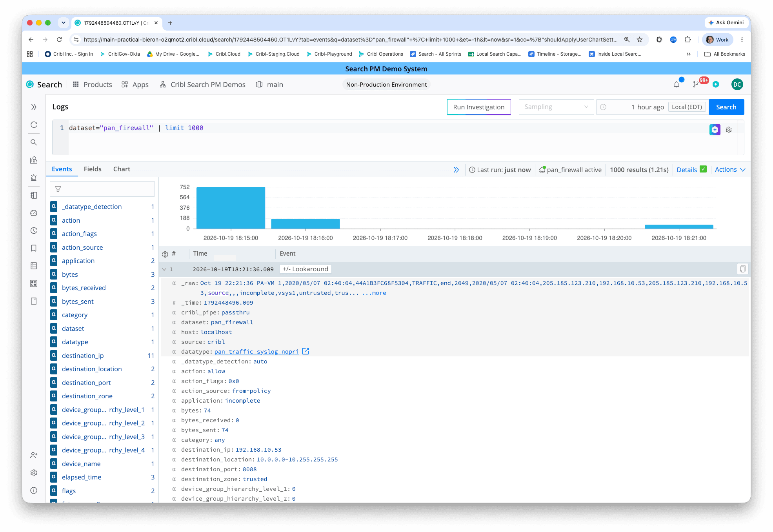This screenshot has height=532, width=773.
Task: Open the Sampling dropdown
Action: tap(556, 107)
